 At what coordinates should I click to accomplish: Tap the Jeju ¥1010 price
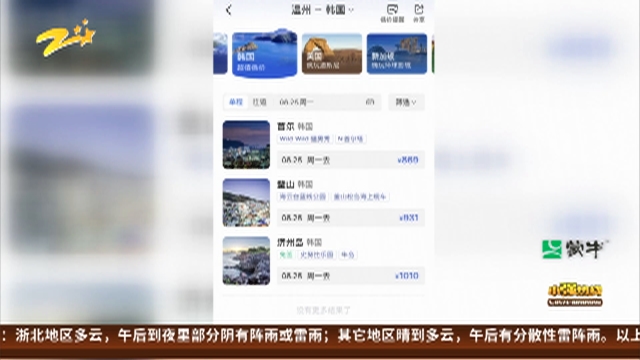(x=407, y=276)
